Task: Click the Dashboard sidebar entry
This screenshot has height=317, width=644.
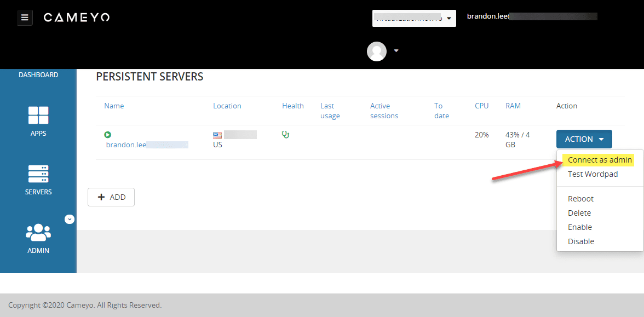Action: point(38,74)
